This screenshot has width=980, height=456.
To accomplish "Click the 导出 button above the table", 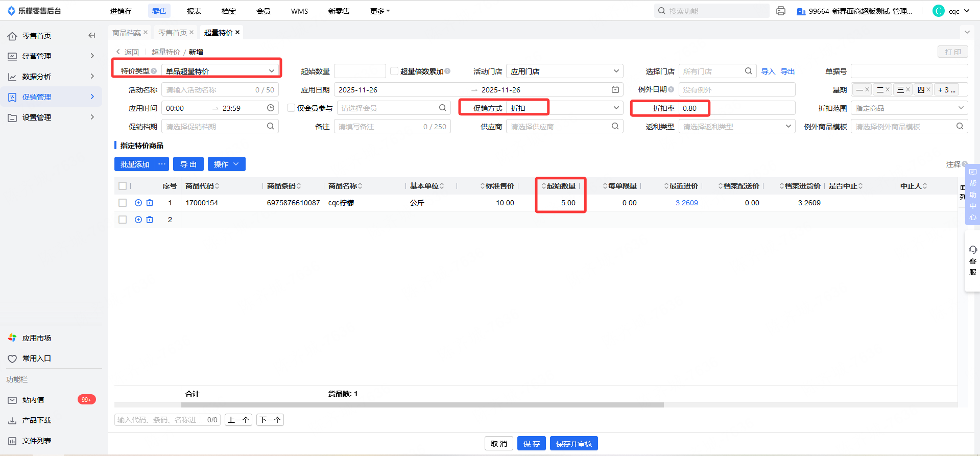I will [x=188, y=164].
